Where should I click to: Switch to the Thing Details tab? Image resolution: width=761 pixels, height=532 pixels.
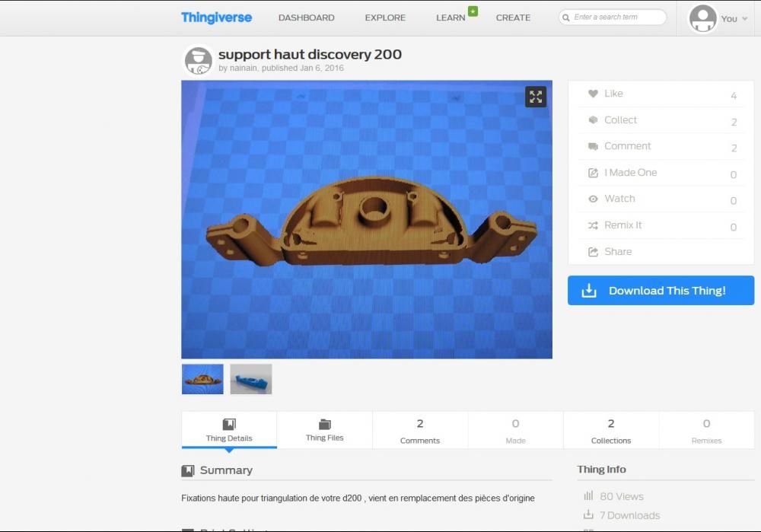click(x=229, y=430)
